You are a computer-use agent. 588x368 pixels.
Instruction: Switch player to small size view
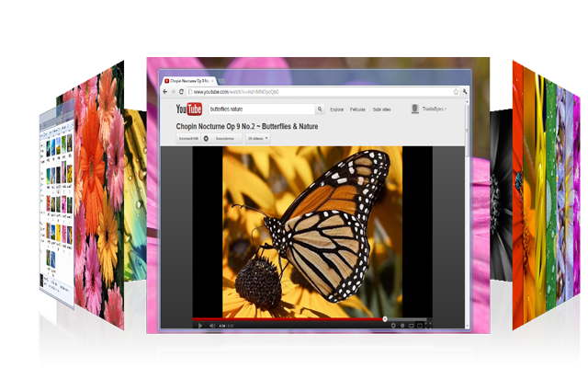[x=411, y=326]
